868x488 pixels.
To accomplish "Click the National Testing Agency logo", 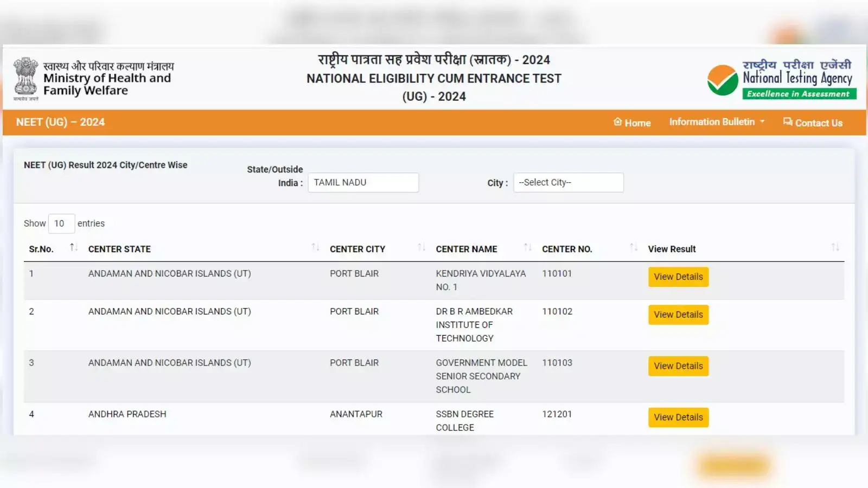I will [x=781, y=80].
